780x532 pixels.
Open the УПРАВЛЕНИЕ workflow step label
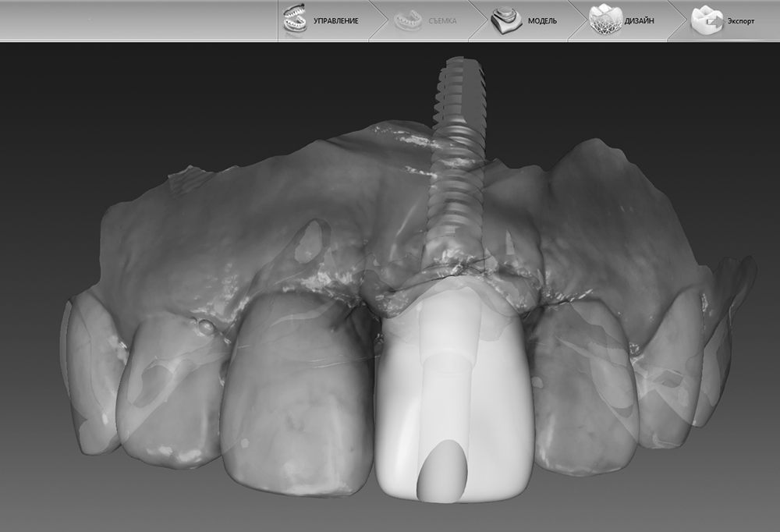[335, 21]
